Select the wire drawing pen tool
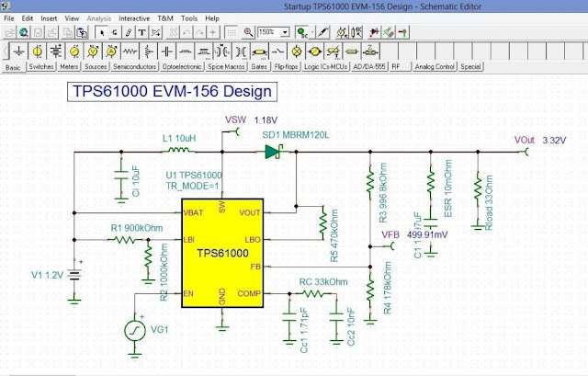Screen dimensions: 588x376 [x=129, y=33]
